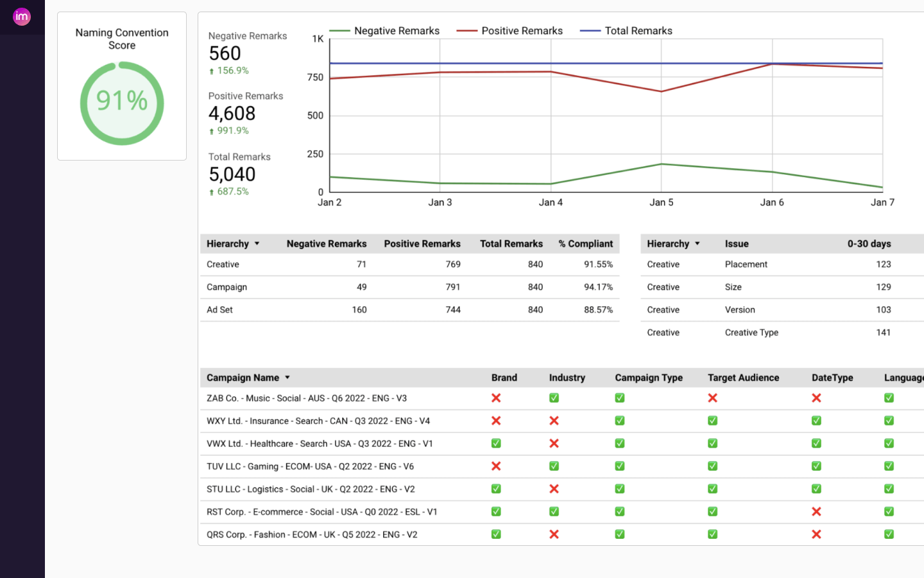Image resolution: width=924 pixels, height=578 pixels.
Task: Click the Jan 5 peak on the green line
Action: [662, 164]
